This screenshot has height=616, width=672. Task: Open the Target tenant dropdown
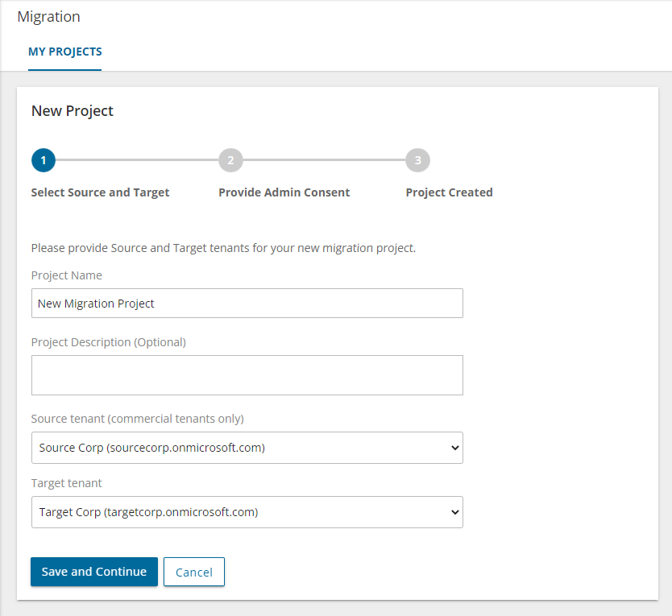tap(247, 512)
